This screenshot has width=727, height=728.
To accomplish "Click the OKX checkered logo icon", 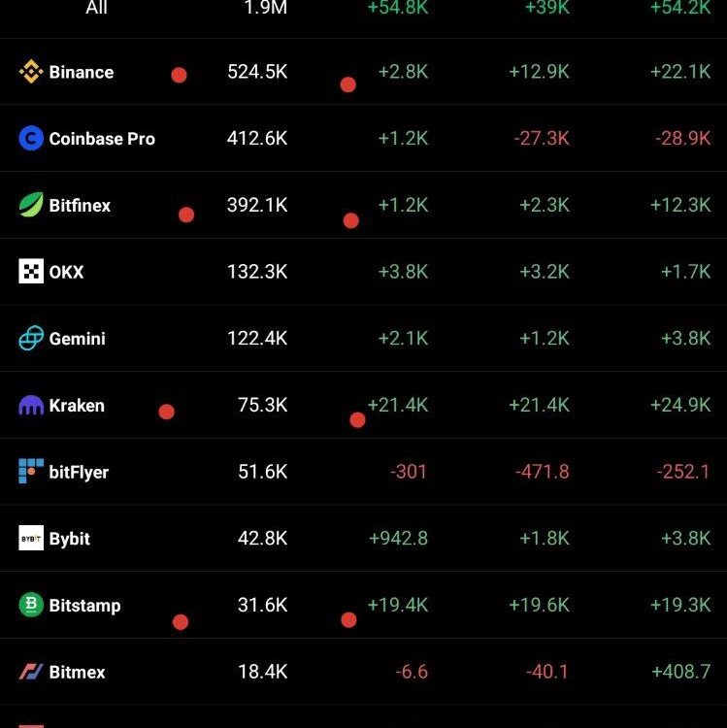I will point(31,271).
